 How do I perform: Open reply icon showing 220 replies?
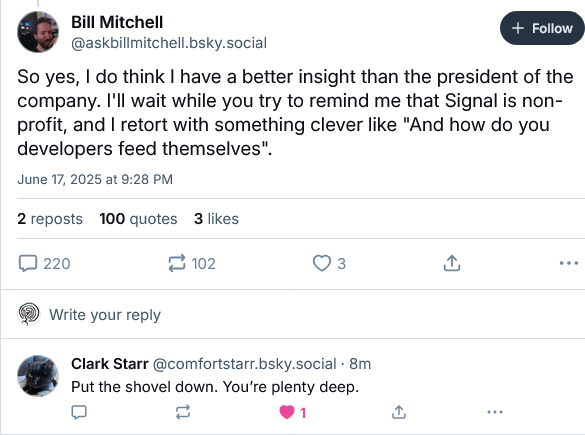44,263
